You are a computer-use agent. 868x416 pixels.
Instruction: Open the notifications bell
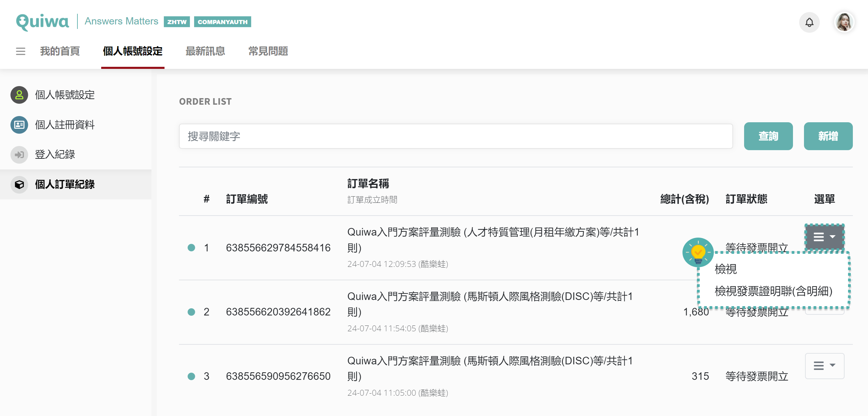point(809,22)
